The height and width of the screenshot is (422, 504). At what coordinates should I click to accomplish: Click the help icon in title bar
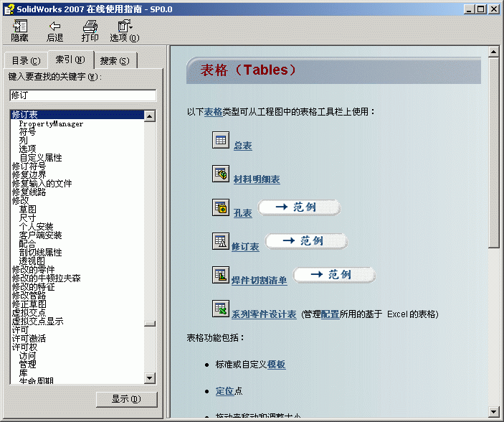(x=9, y=9)
